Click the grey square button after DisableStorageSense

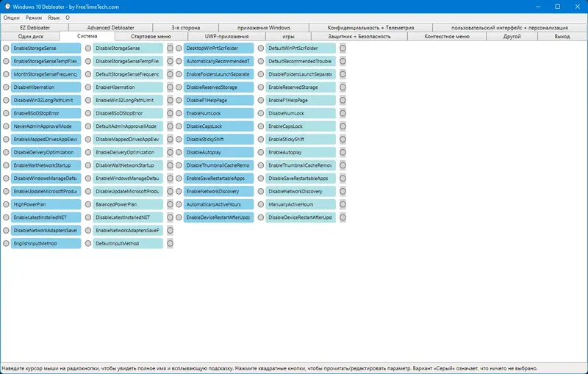click(171, 48)
